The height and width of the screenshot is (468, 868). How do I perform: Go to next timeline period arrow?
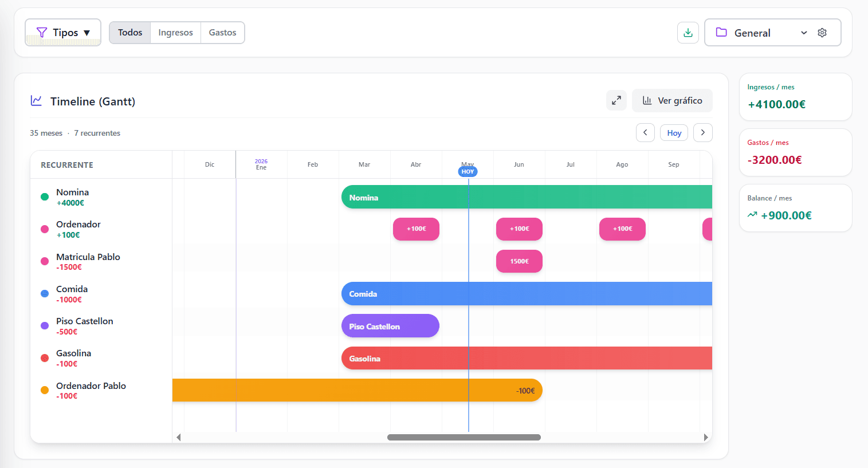703,132
